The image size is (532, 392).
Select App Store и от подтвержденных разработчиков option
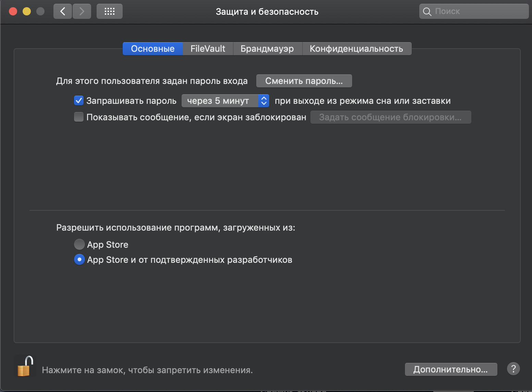(79, 259)
